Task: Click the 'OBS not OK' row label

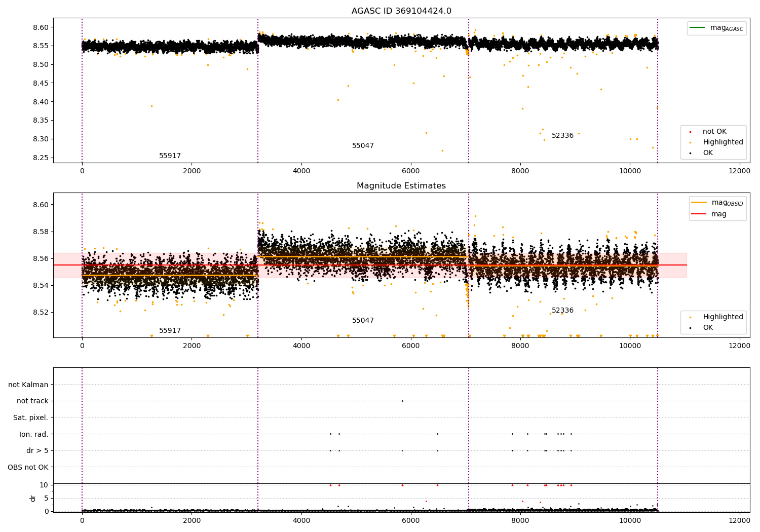Action: [x=28, y=467]
